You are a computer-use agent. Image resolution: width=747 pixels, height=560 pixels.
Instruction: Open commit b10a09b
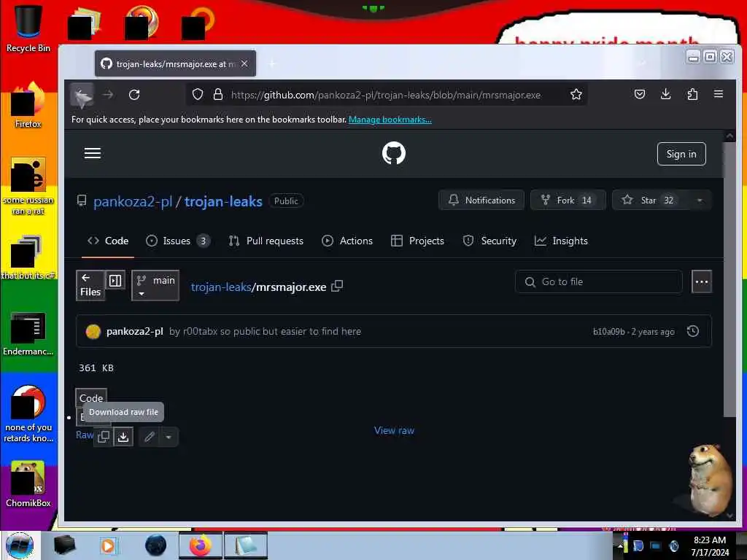tap(608, 332)
